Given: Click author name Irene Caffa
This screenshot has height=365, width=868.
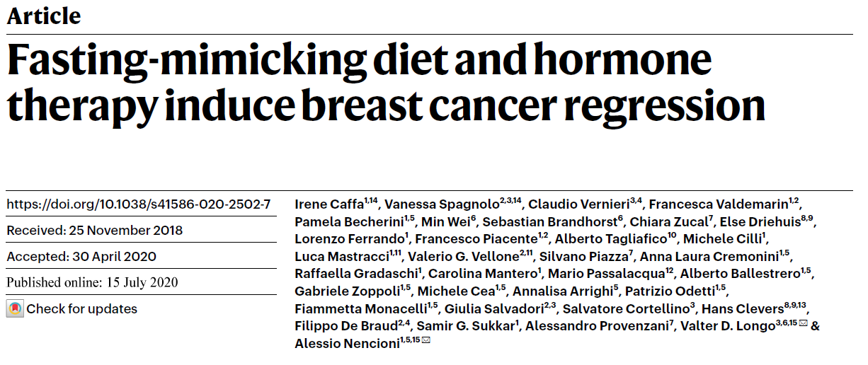Looking at the screenshot, I should pyautogui.click(x=329, y=205).
